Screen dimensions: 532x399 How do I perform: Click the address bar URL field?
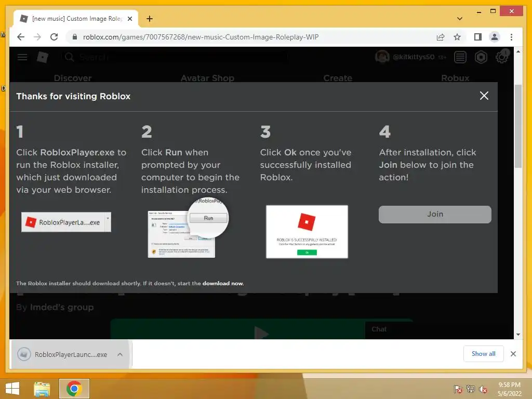click(251, 37)
